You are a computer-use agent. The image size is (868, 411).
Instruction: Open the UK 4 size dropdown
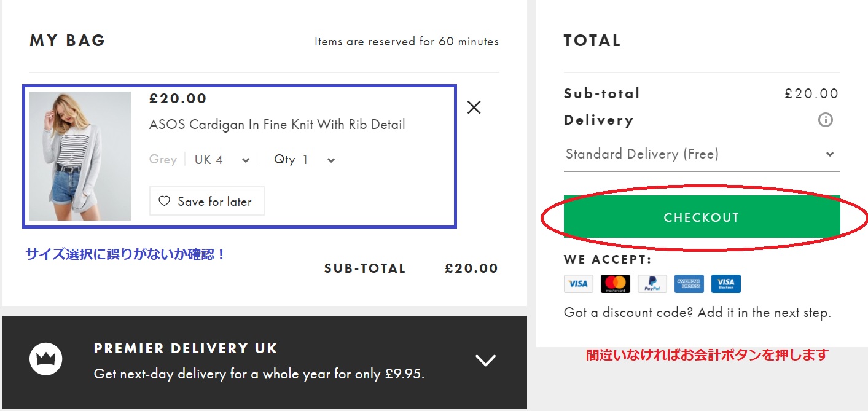[x=222, y=160]
